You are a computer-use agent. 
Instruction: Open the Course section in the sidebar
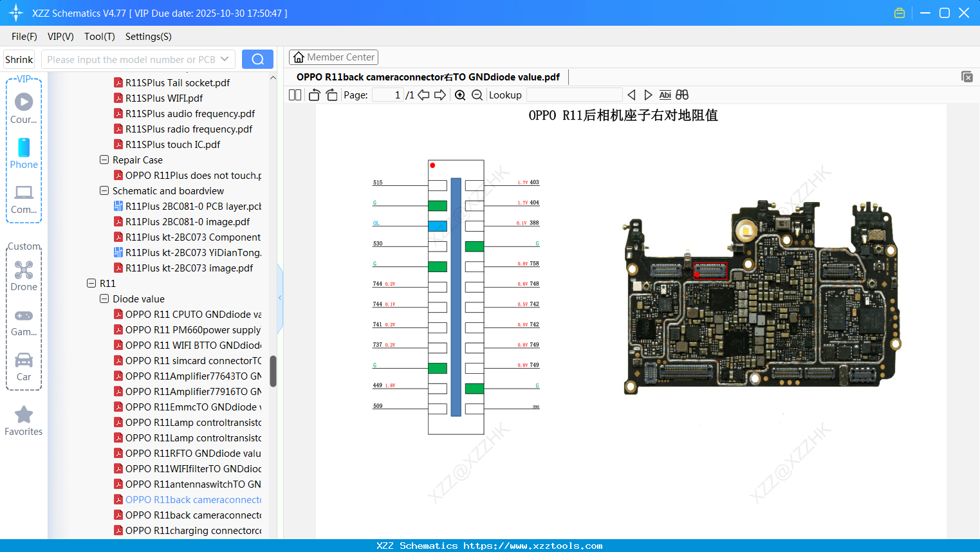[24, 109]
